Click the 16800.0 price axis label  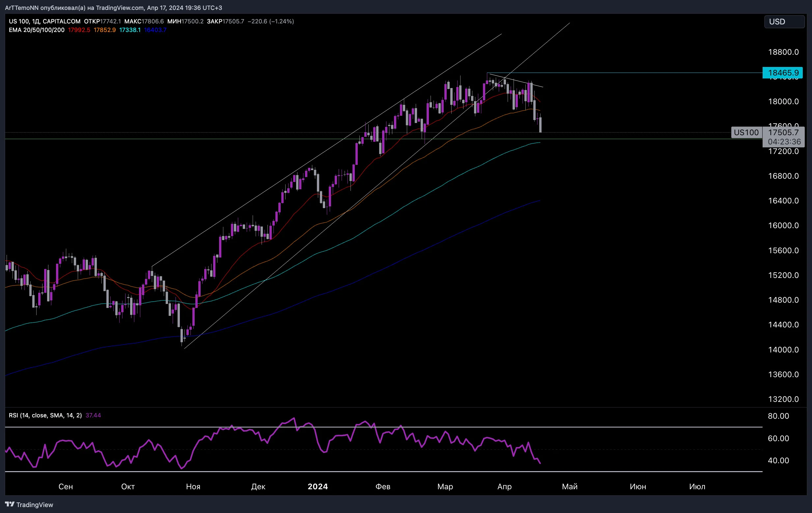point(783,176)
